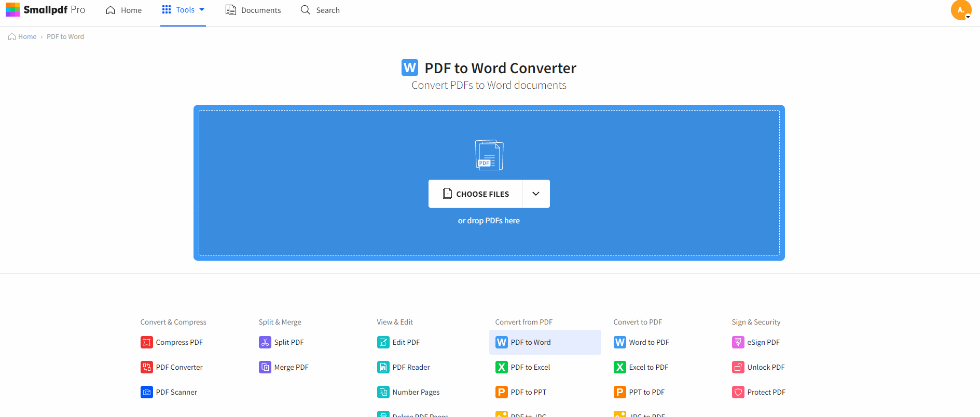Open the account avatar menu
This screenshot has width=980, height=417.
(961, 10)
